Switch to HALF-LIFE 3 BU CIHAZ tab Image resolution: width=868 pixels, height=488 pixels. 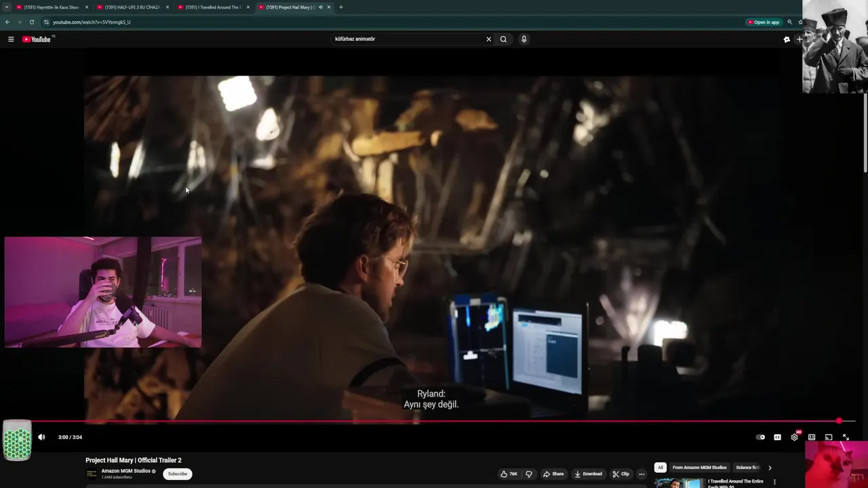(x=133, y=7)
